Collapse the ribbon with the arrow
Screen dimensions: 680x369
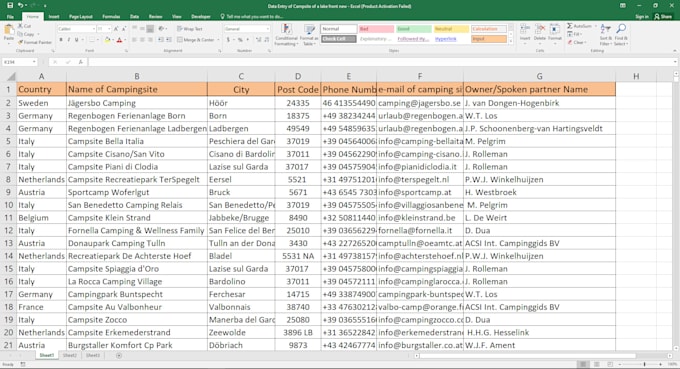click(x=674, y=51)
